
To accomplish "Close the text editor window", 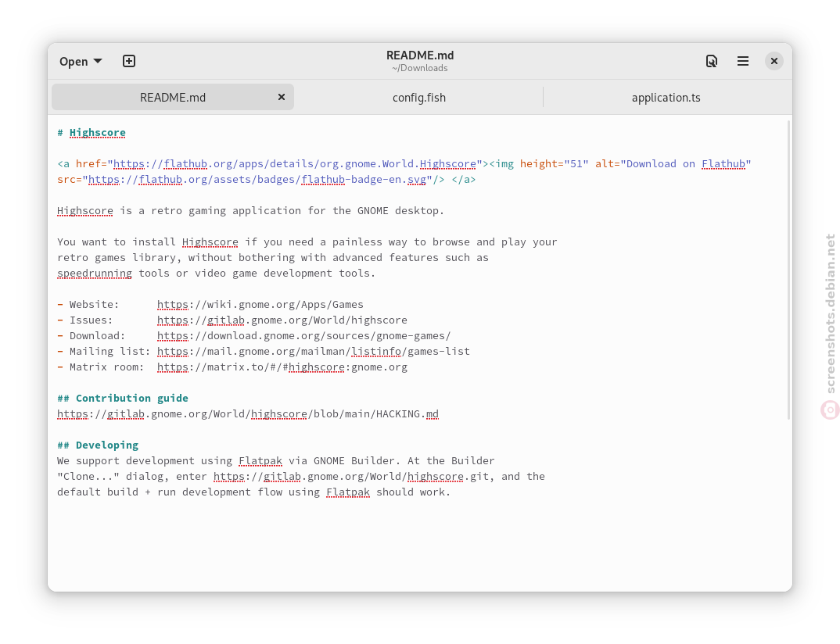I will tap(774, 61).
